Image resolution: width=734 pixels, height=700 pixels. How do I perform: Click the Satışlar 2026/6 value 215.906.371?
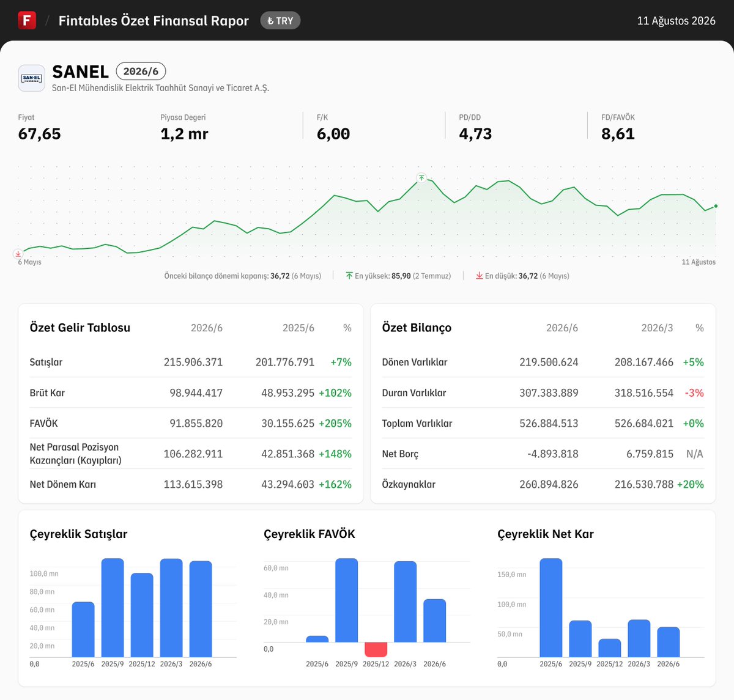(x=193, y=362)
